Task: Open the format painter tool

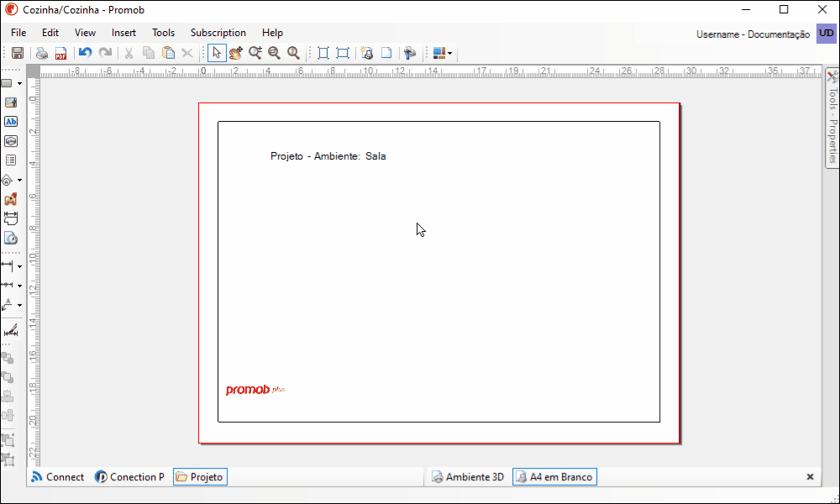Action: [411, 53]
